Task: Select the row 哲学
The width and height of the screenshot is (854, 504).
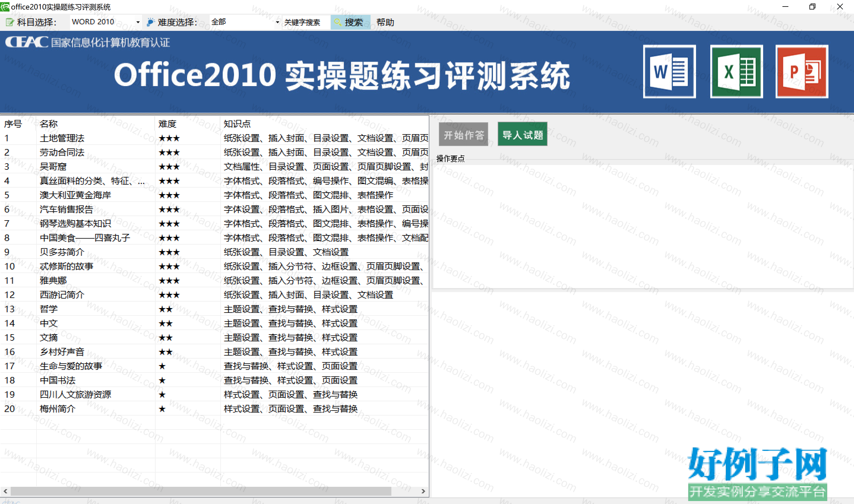Action: click(214, 309)
